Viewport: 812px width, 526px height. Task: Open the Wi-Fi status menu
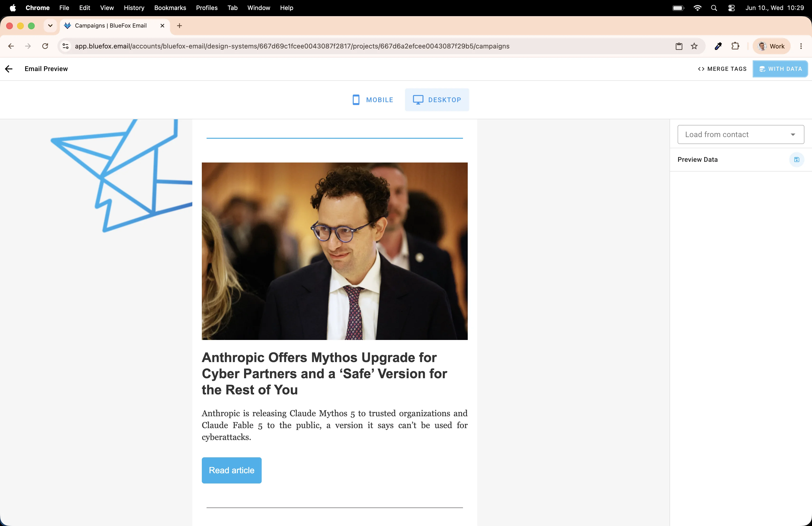point(697,8)
